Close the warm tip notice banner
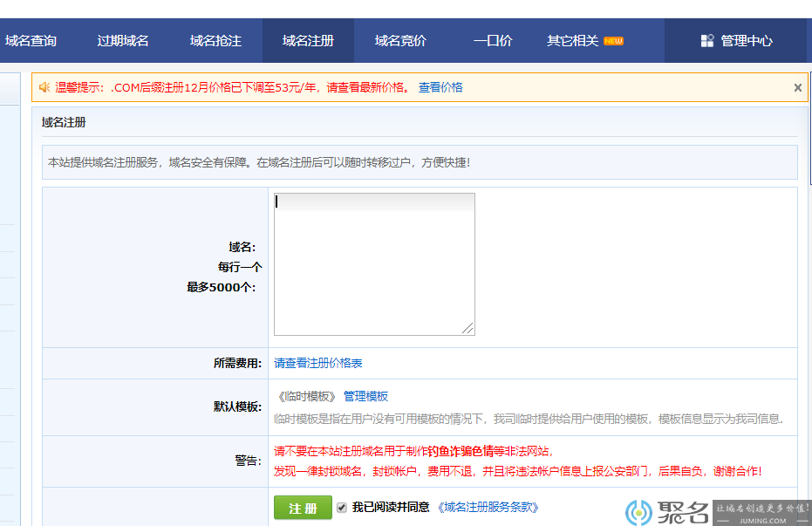Image resolution: width=812 pixels, height=526 pixels. coord(797,87)
